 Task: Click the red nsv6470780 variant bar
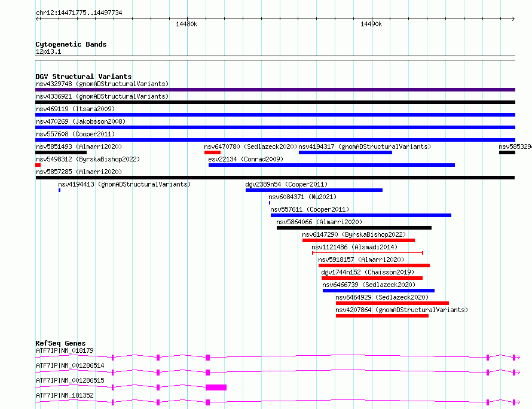coord(212,152)
